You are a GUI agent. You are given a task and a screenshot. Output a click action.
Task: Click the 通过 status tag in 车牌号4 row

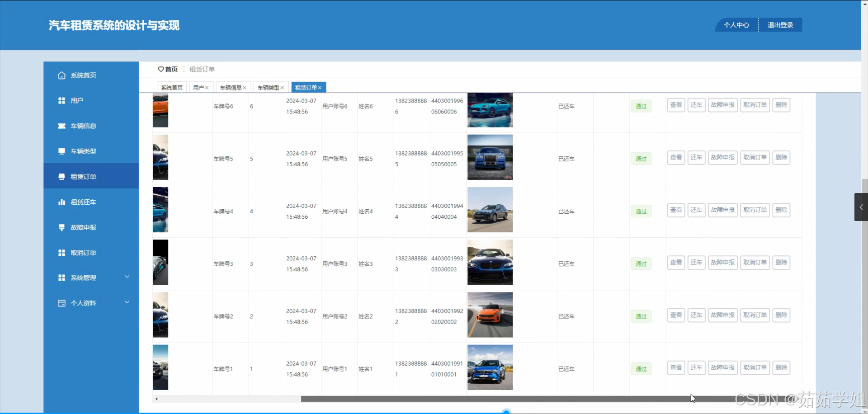tap(641, 211)
